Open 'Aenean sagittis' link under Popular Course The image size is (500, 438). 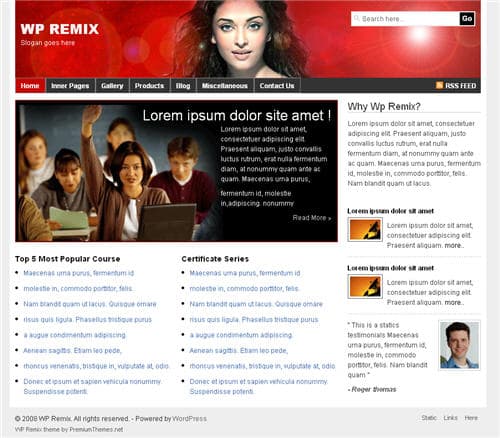pos(72,350)
